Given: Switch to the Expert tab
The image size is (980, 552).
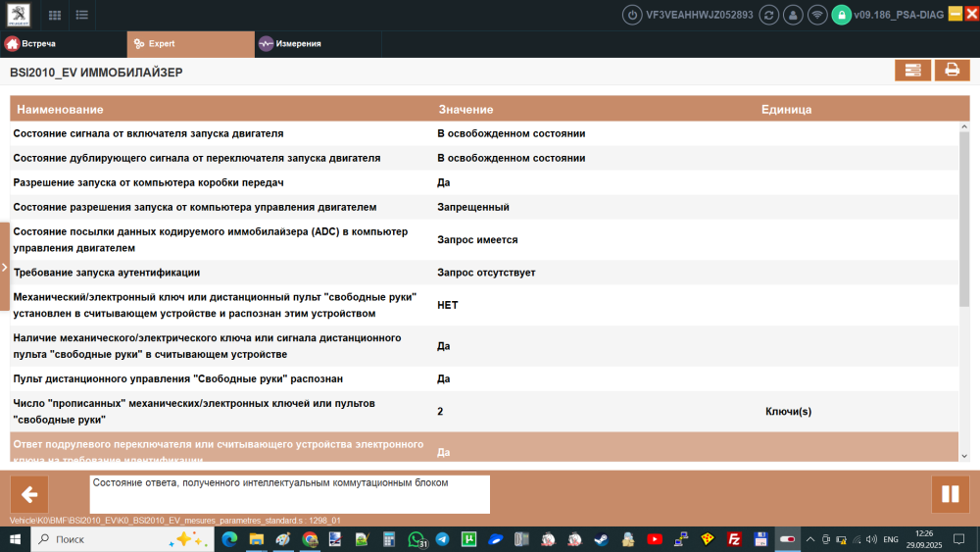Looking at the screenshot, I should (191, 44).
